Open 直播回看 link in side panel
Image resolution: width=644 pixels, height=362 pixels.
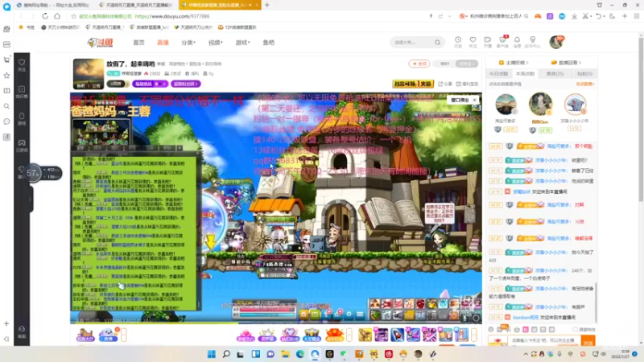tap(566, 63)
